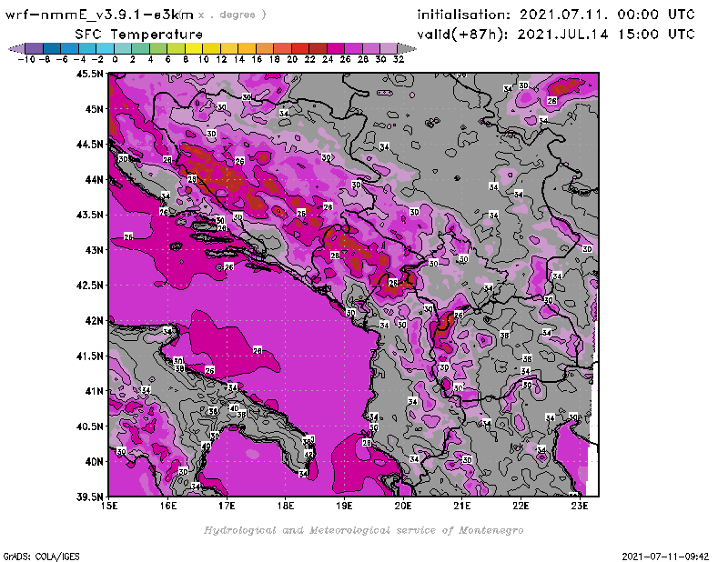The height and width of the screenshot is (562, 728).
Task: Click the '43N' latitude label
Action: pos(94,250)
